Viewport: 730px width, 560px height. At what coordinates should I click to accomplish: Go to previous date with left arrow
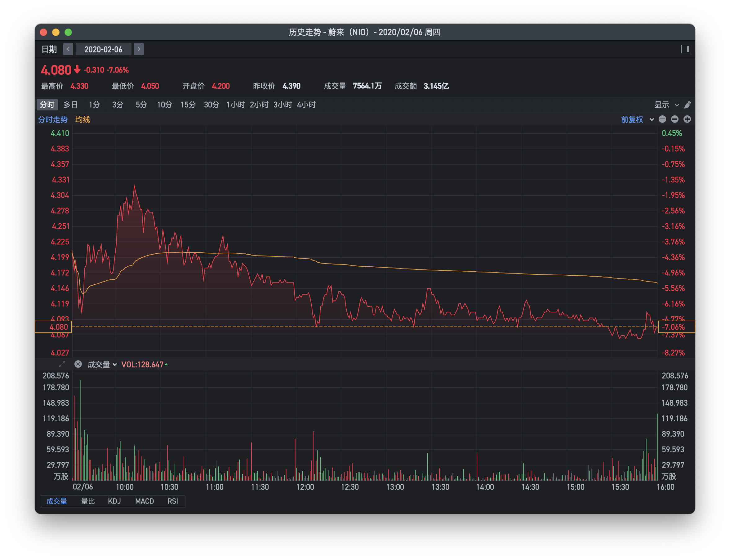click(68, 49)
